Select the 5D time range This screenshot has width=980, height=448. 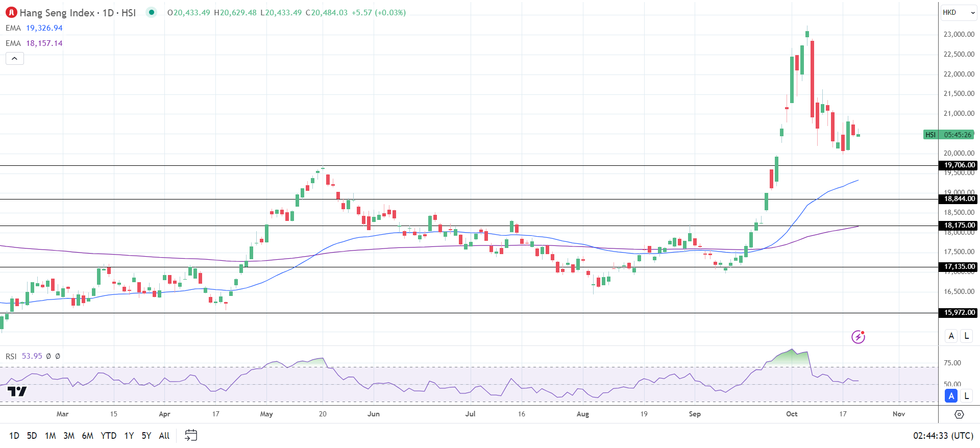click(32, 436)
